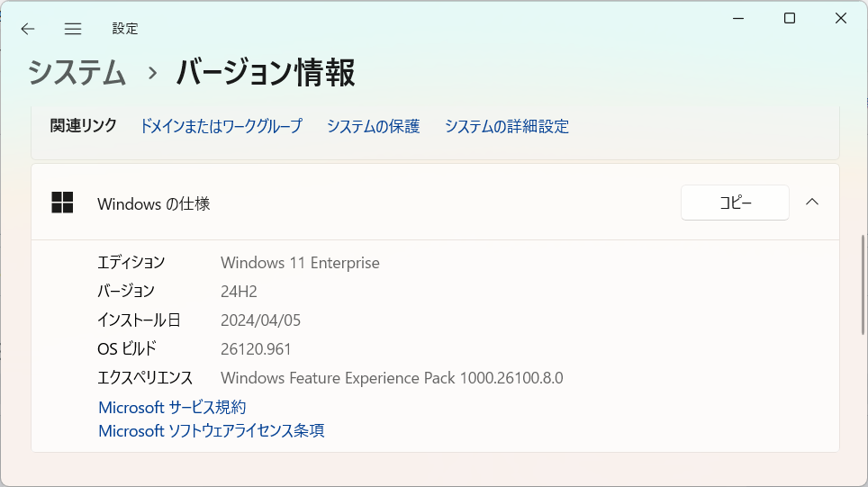Viewport: 868px width, 487px height.
Task: Click the 設定 window title text
Action: (125, 29)
